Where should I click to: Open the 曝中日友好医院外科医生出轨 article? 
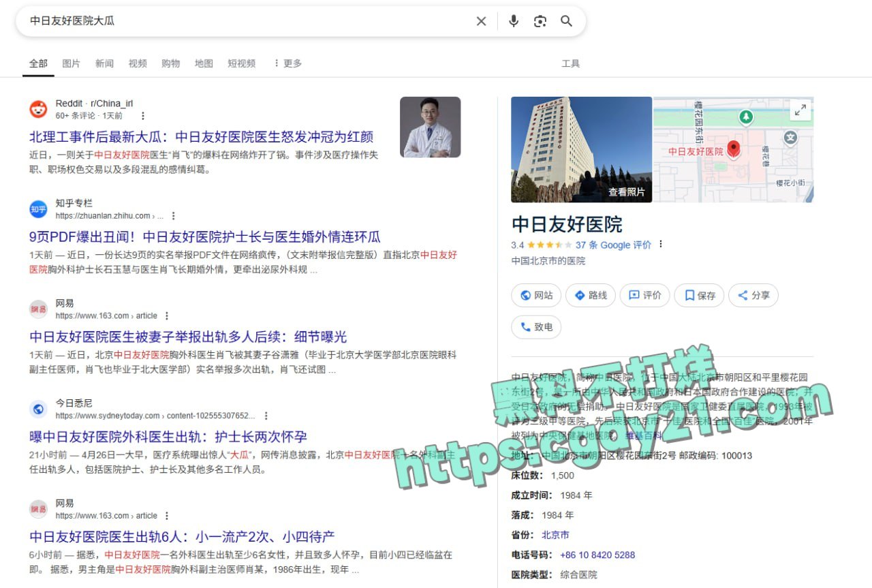(x=168, y=437)
